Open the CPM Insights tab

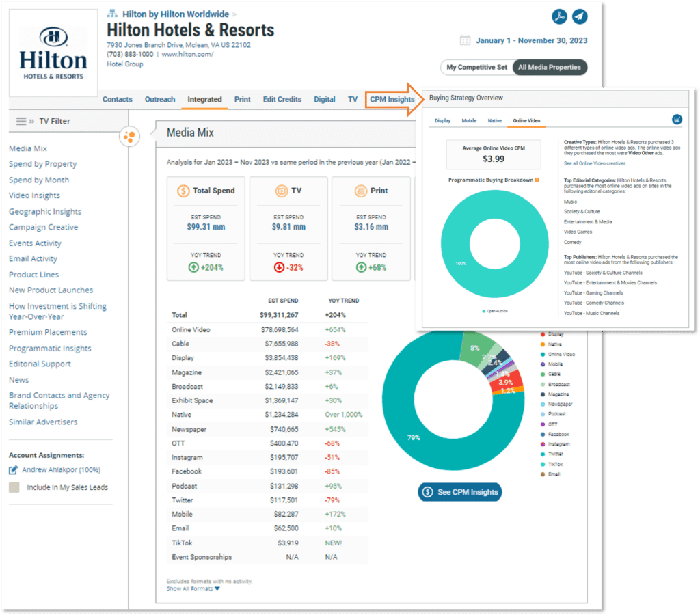coord(392,100)
